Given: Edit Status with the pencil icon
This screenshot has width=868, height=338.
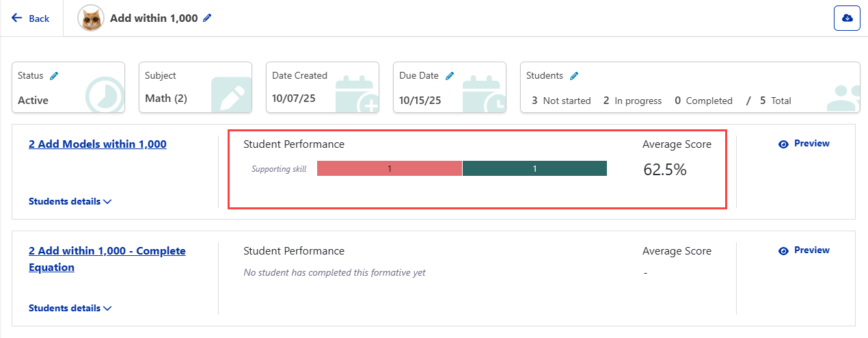Looking at the screenshot, I should (54, 76).
